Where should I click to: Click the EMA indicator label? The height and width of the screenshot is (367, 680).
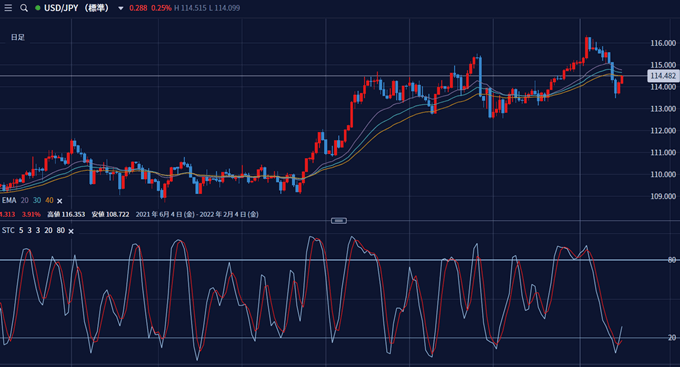[x=9, y=200]
